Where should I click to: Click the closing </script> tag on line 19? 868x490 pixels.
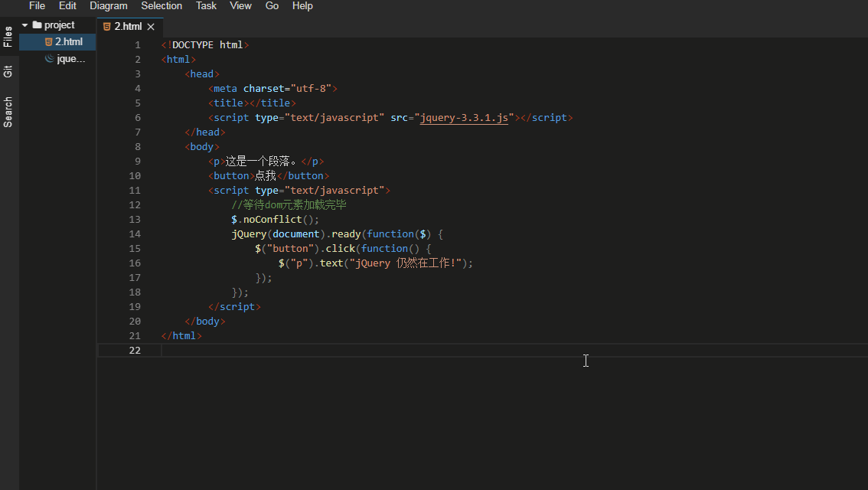click(x=234, y=307)
